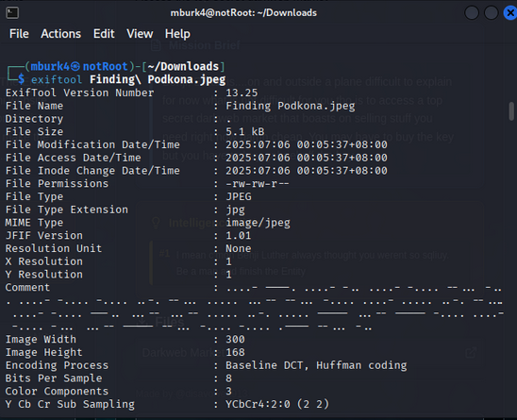The height and width of the screenshot is (420, 517).
Task: Click the terminal's vertical scrollbar thumb
Action: tap(511, 111)
